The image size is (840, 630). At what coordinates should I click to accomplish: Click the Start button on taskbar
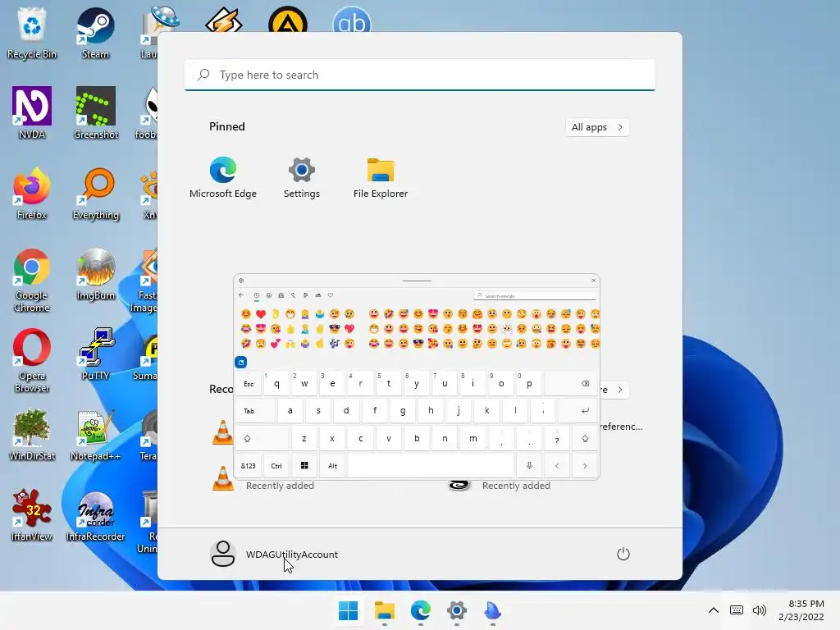click(x=348, y=610)
